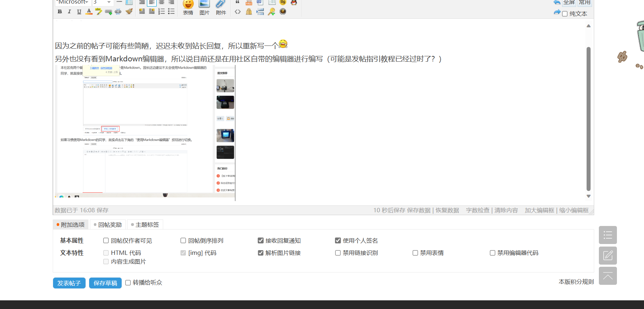Viewport: 644px width, 309px height.
Task: Insert a page break icon
Action: tap(260, 12)
